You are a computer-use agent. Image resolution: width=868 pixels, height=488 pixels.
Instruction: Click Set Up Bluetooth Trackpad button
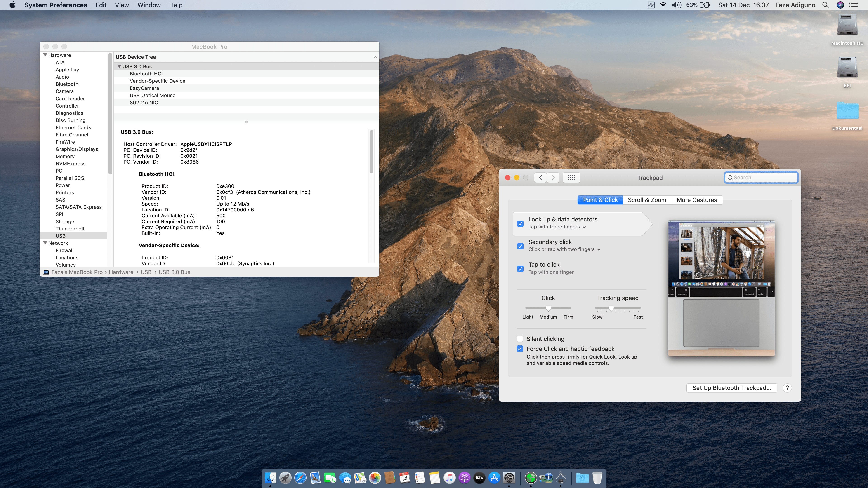tap(731, 388)
